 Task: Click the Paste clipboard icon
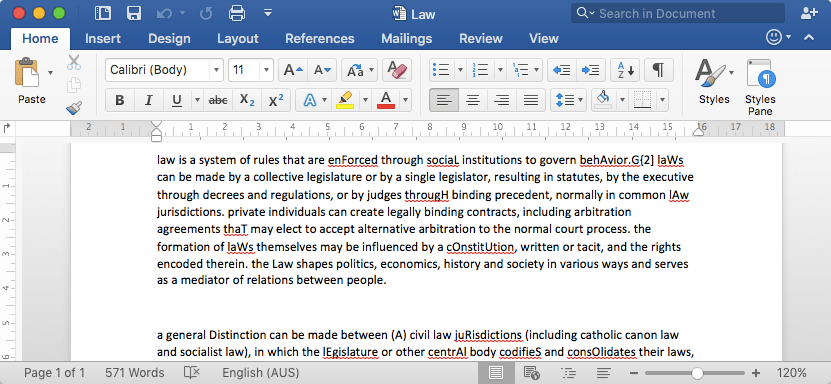point(27,73)
